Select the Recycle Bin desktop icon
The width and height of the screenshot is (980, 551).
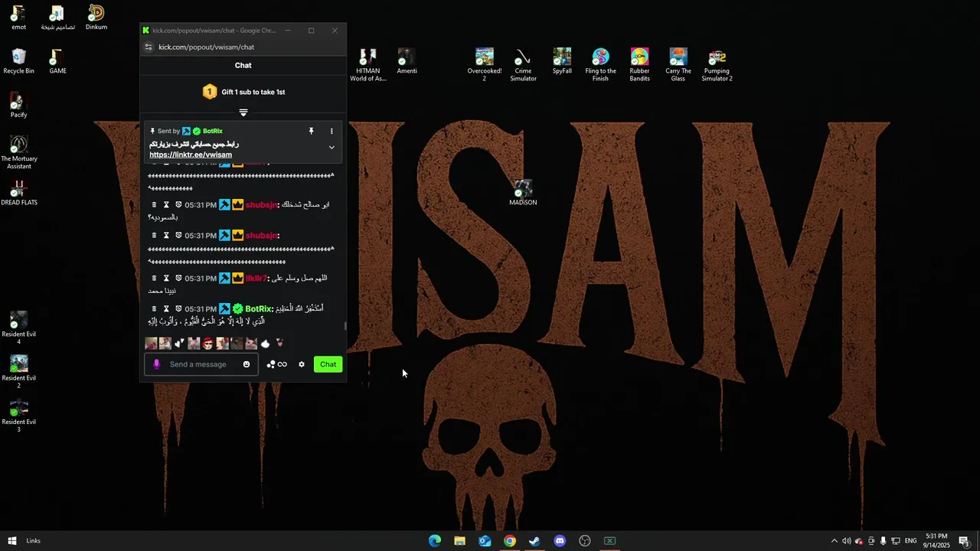click(x=18, y=62)
